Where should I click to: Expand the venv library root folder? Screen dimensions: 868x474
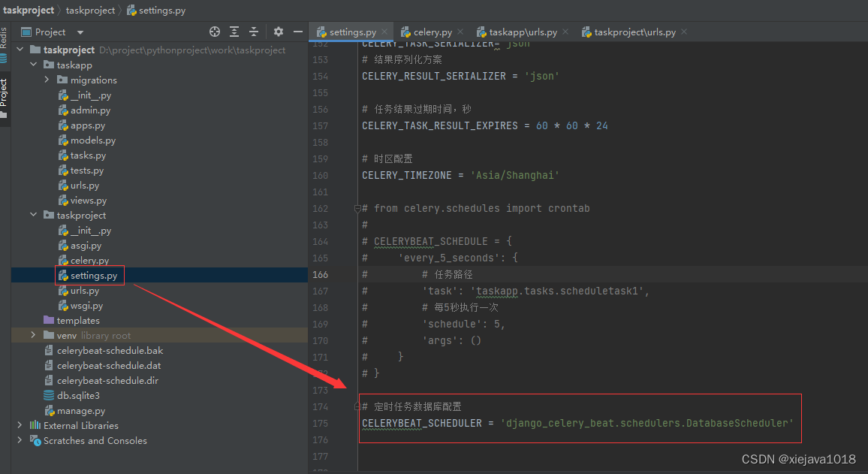34,336
